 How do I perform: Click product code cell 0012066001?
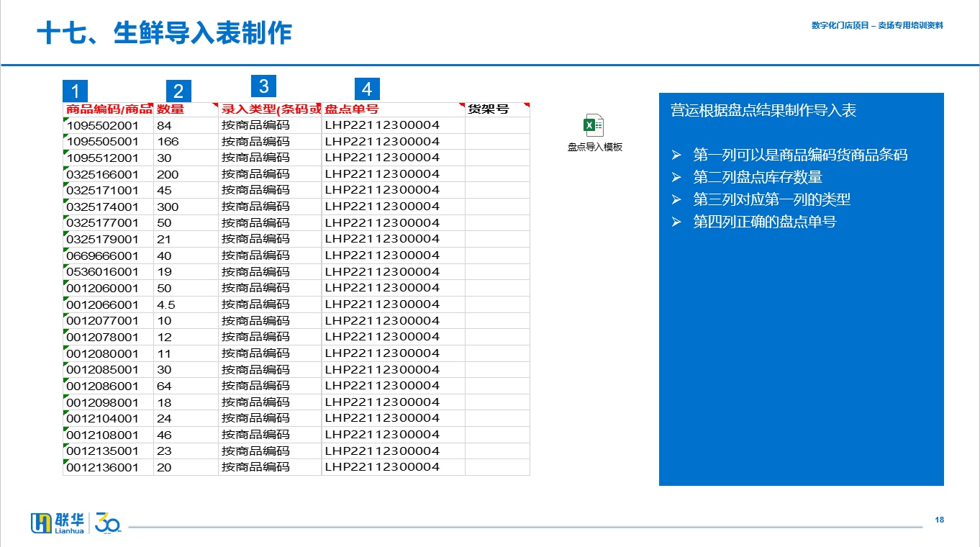tap(109, 304)
